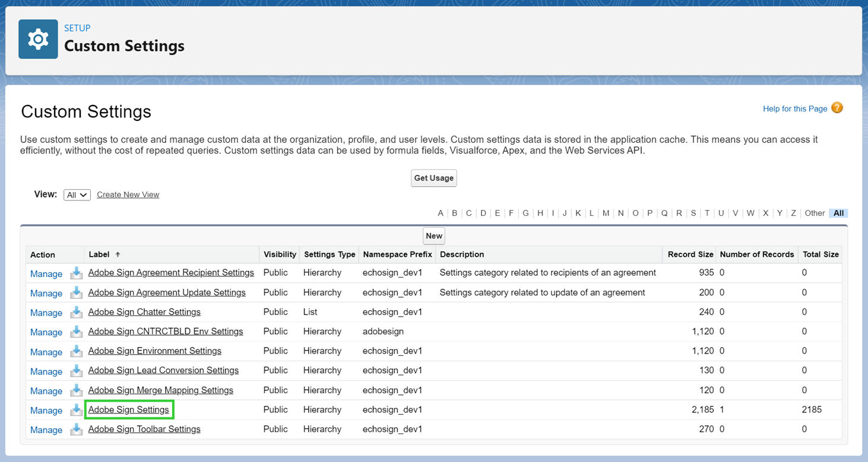
Task: Click the Settings Type column header
Action: pos(330,254)
